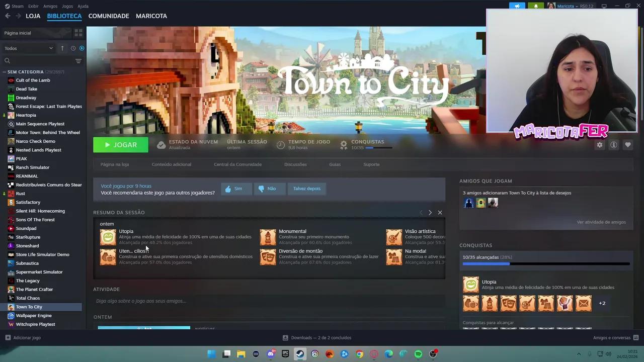Collapse the SEM CATEGORIA section
This screenshot has width=644, height=362.
tap(4, 71)
